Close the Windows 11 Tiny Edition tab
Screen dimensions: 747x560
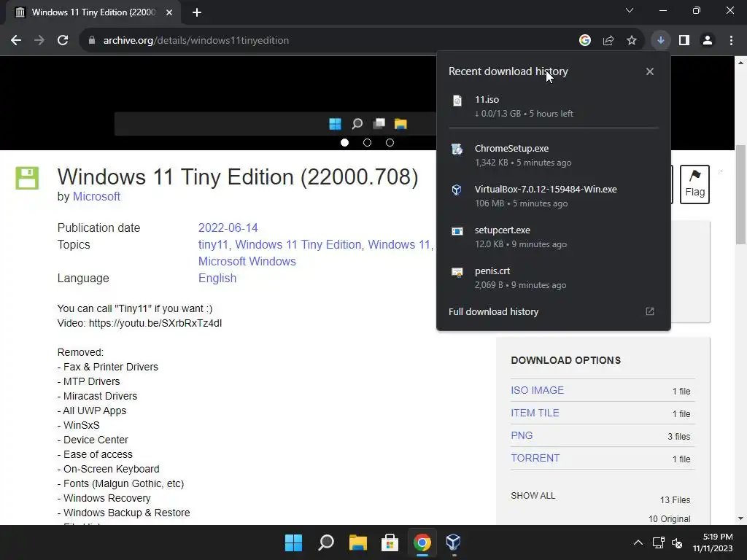(x=169, y=12)
